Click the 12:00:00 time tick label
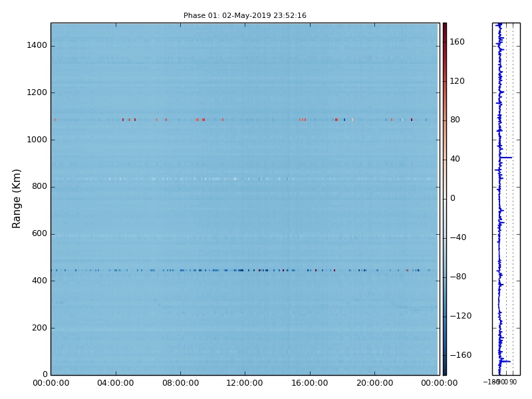The image size is (532, 399). click(245, 383)
